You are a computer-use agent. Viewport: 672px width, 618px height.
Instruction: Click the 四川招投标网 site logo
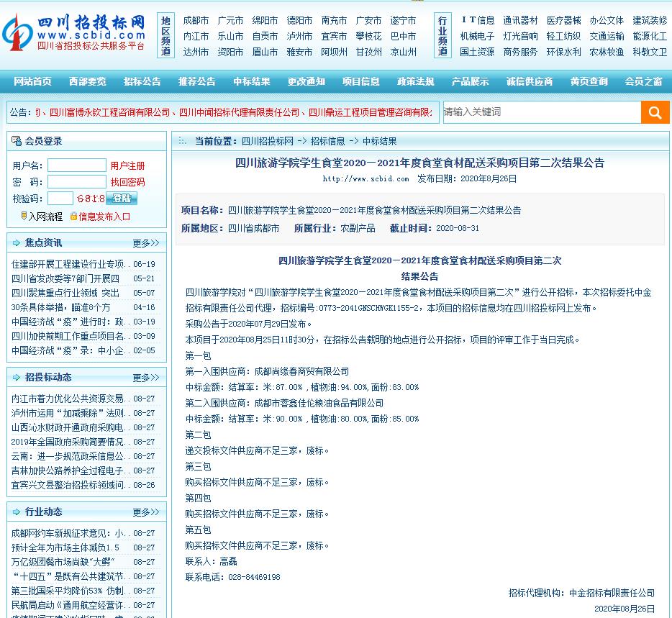(x=75, y=32)
